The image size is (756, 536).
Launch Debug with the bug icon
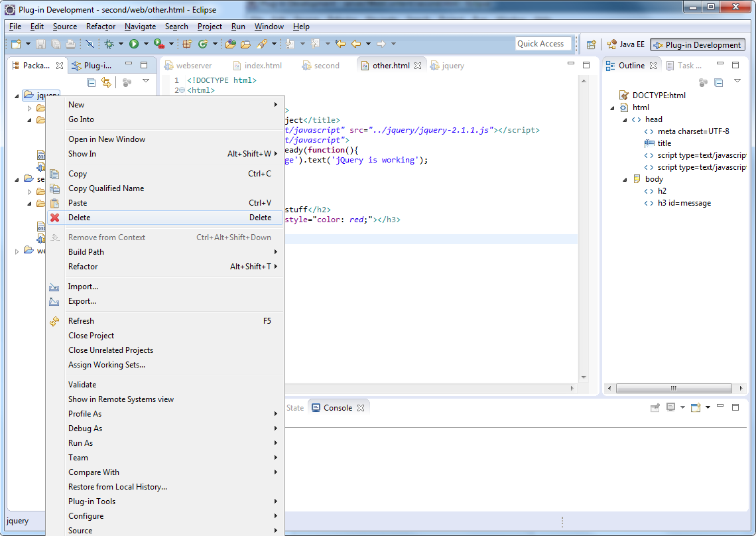point(109,44)
